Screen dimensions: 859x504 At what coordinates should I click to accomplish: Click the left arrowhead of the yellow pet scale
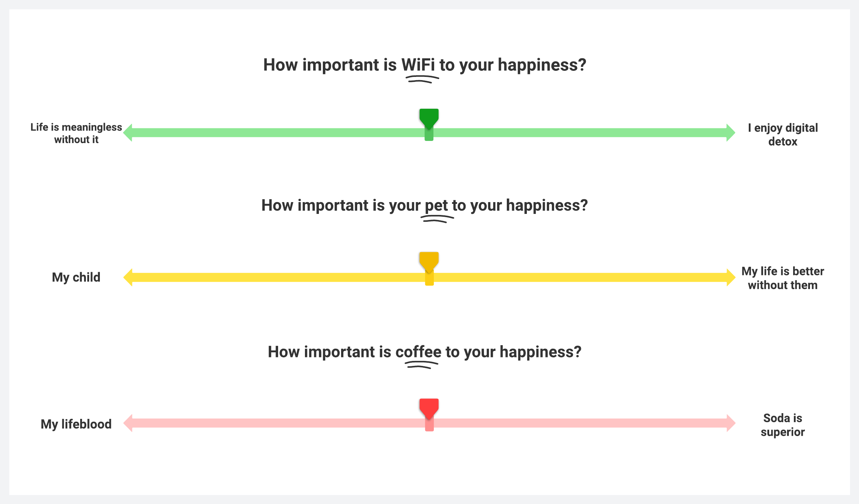128,277
